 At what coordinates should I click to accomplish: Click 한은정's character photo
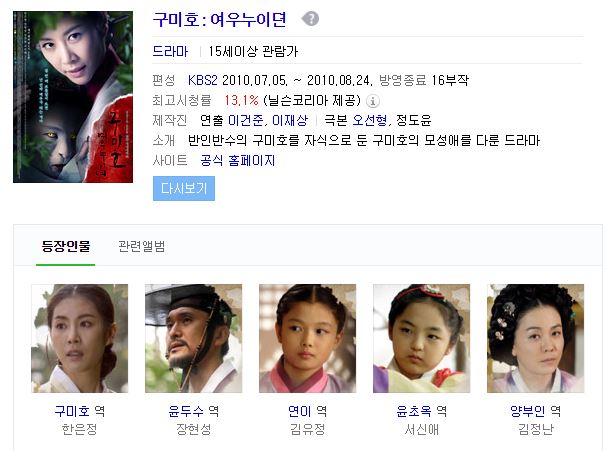(80, 338)
